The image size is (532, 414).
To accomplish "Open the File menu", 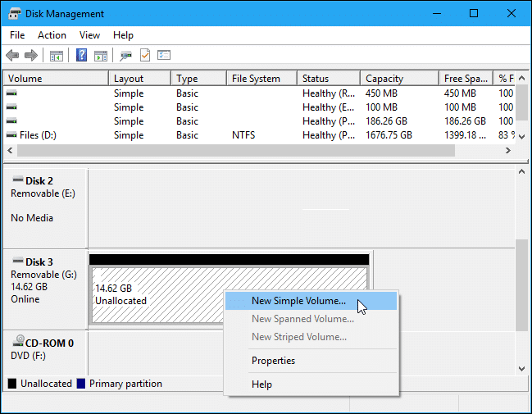I will 18,35.
